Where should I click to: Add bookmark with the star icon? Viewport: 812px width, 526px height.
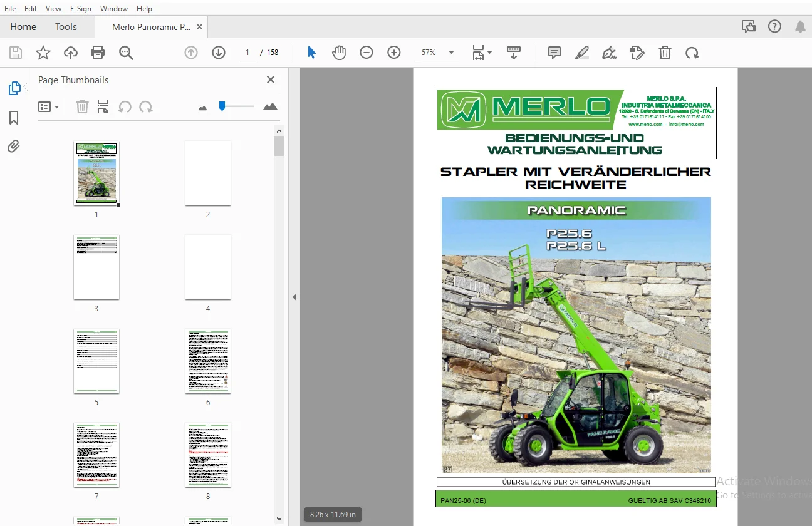[43, 53]
